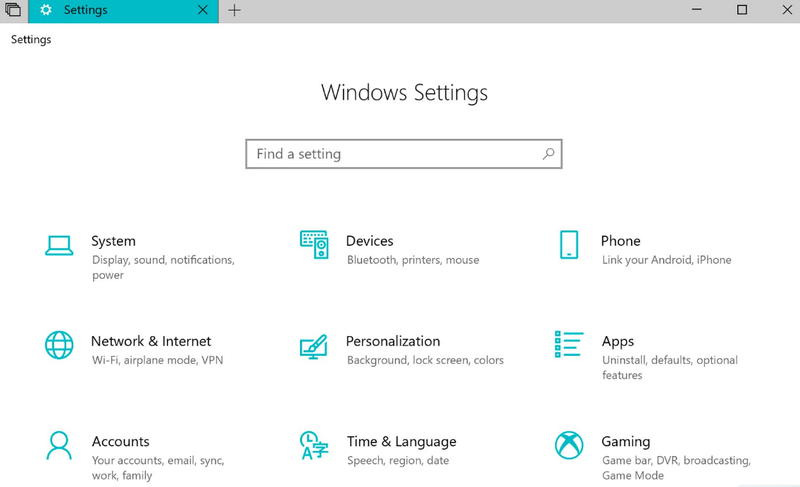This screenshot has width=800, height=487.
Task: Open the System laptop icon
Action: (59, 245)
